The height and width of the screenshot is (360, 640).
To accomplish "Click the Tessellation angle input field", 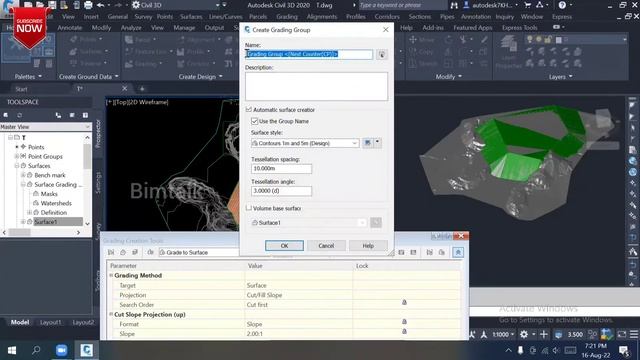I will click(281, 191).
